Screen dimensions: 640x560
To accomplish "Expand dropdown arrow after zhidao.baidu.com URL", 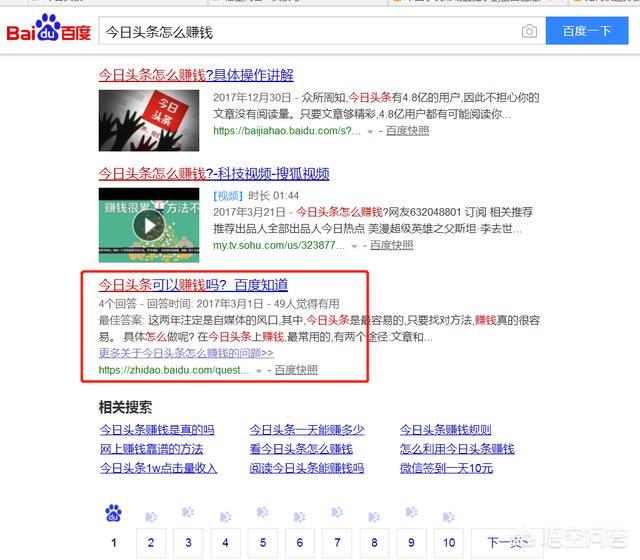I will pyautogui.click(x=258, y=371).
